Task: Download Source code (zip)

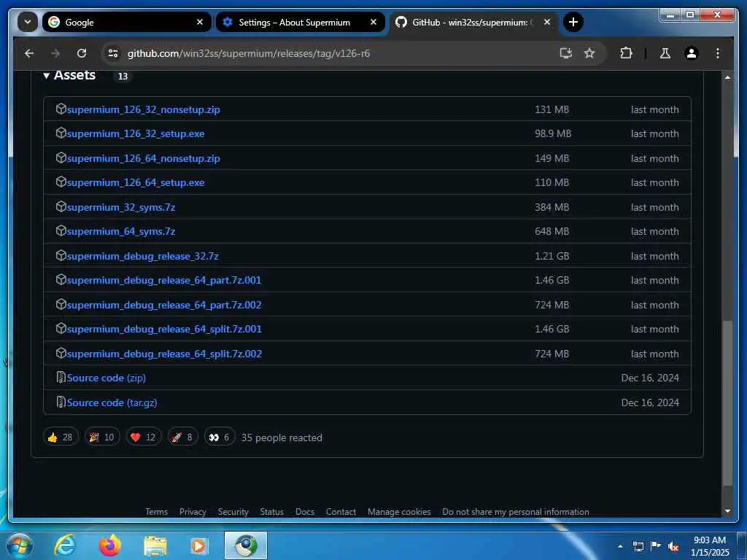Action: [x=107, y=378]
